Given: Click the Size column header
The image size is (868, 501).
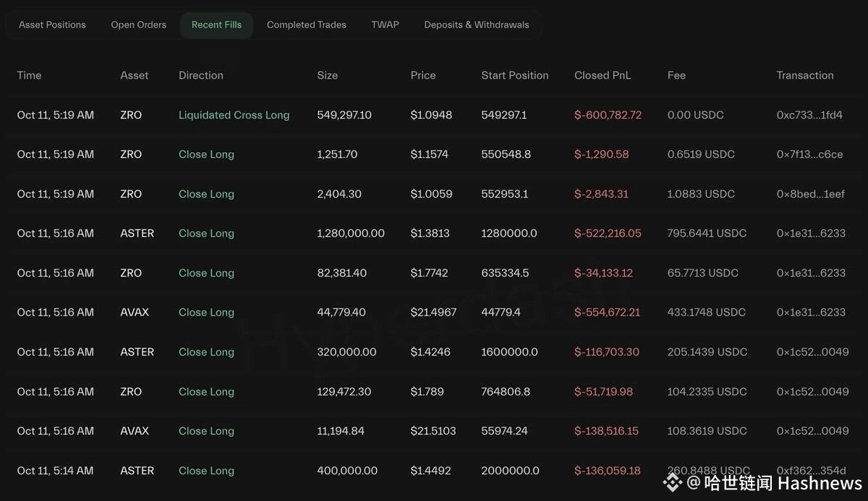Looking at the screenshot, I should pyautogui.click(x=327, y=75).
